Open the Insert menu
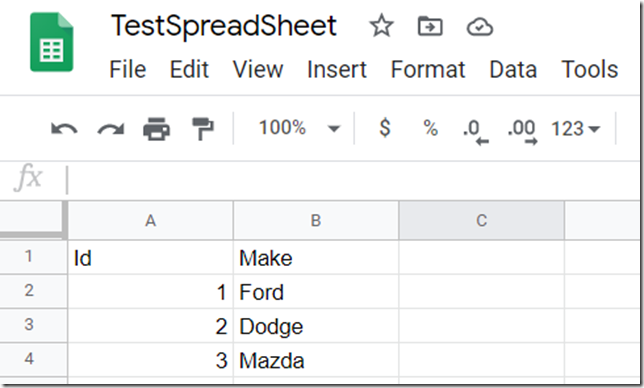Screen dimensions: 644x388 coord(337,69)
